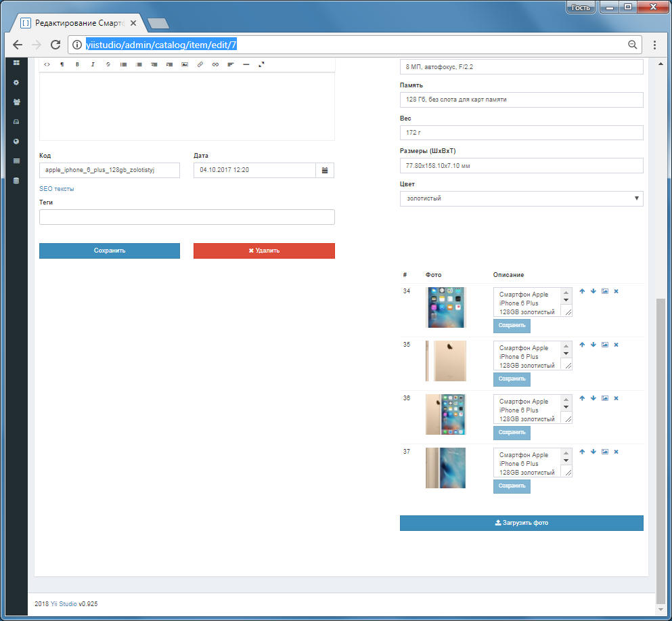Open users section in left sidebar
This screenshot has height=621, width=672.
click(x=16, y=102)
